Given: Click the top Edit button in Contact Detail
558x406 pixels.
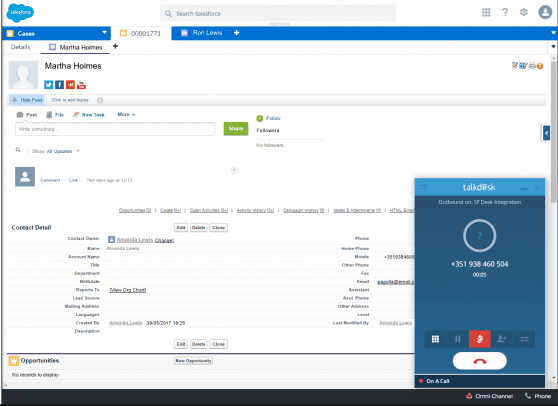Looking at the screenshot, I should 181,228.
